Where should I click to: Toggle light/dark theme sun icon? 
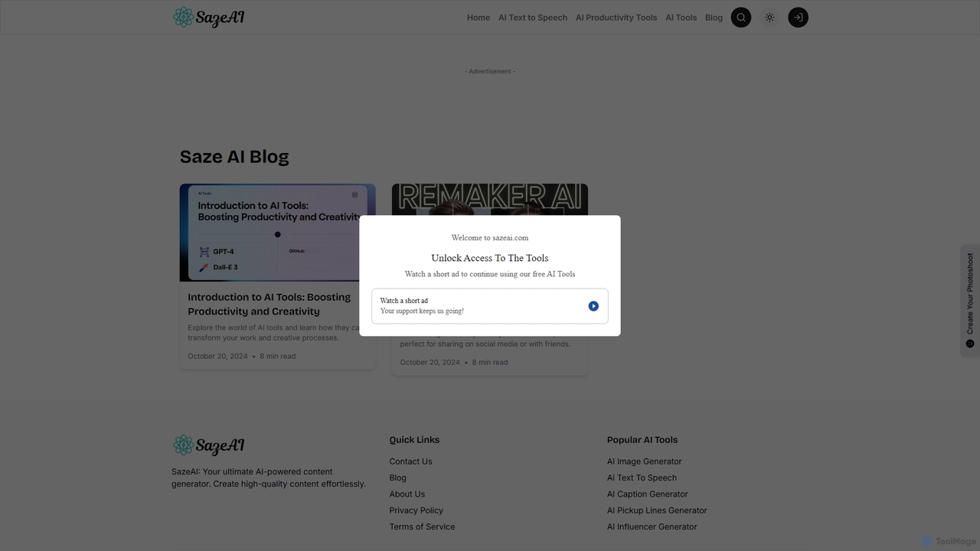click(x=769, y=18)
